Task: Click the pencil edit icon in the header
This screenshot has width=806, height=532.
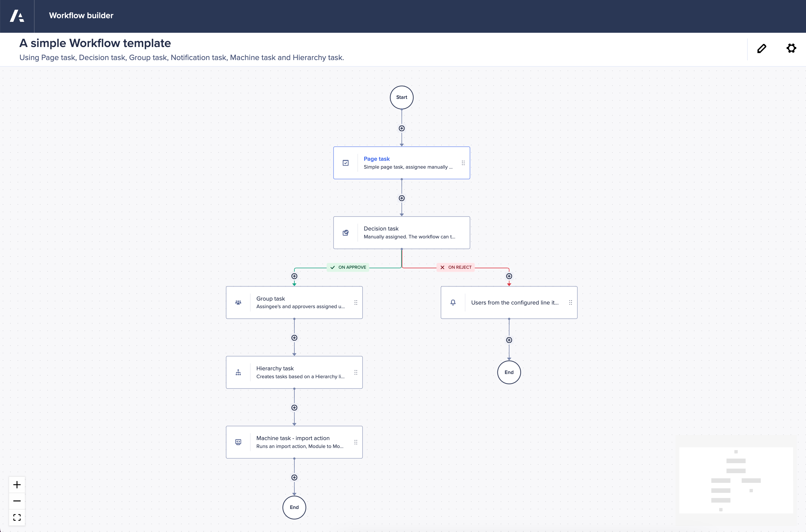Action: click(762, 49)
